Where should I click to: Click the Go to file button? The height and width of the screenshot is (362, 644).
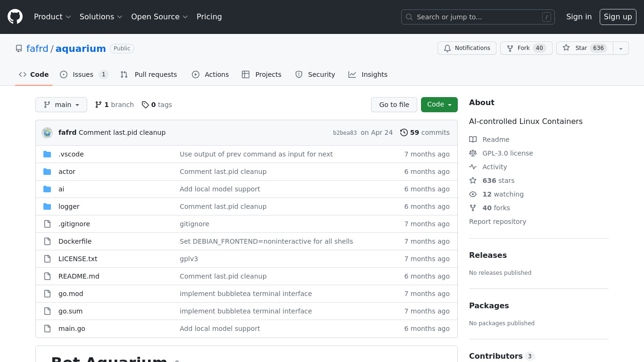pos(394,105)
